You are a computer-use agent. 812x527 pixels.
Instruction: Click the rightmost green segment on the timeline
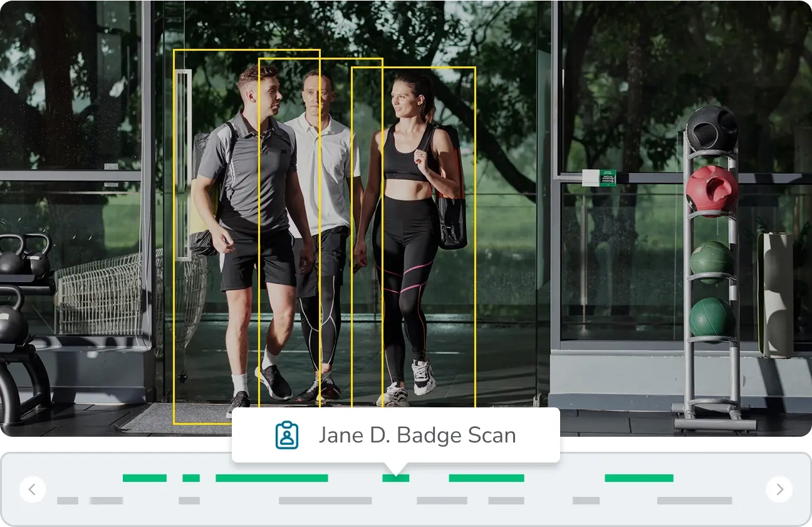pyautogui.click(x=639, y=478)
